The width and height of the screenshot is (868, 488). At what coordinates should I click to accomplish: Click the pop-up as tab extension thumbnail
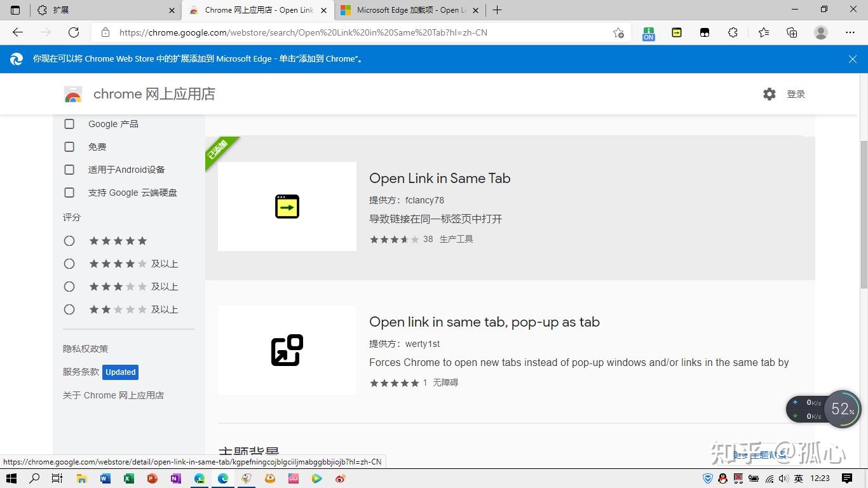[287, 350]
